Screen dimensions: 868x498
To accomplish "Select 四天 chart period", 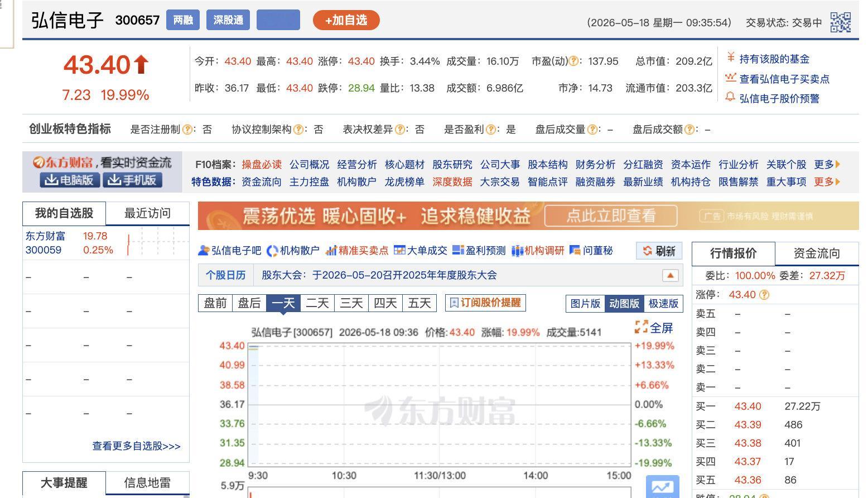I will (385, 303).
